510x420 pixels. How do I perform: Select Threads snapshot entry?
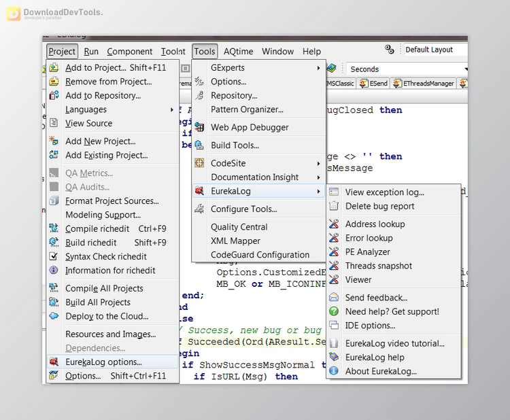click(394, 266)
